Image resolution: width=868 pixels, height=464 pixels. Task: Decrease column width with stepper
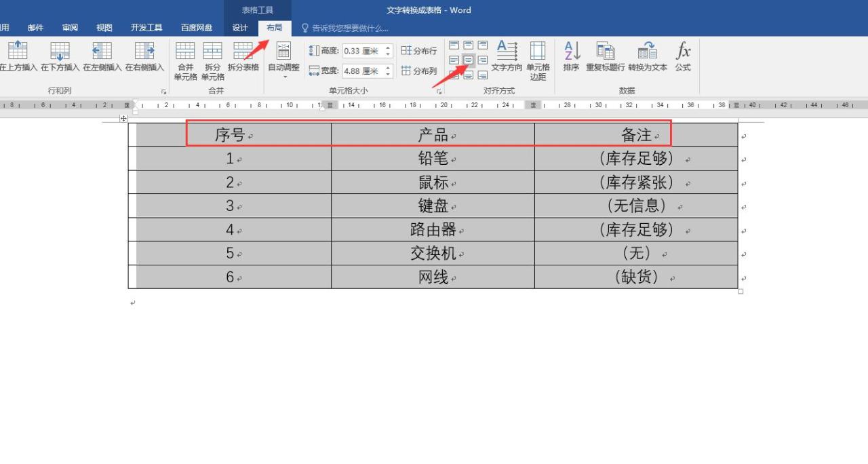point(388,74)
